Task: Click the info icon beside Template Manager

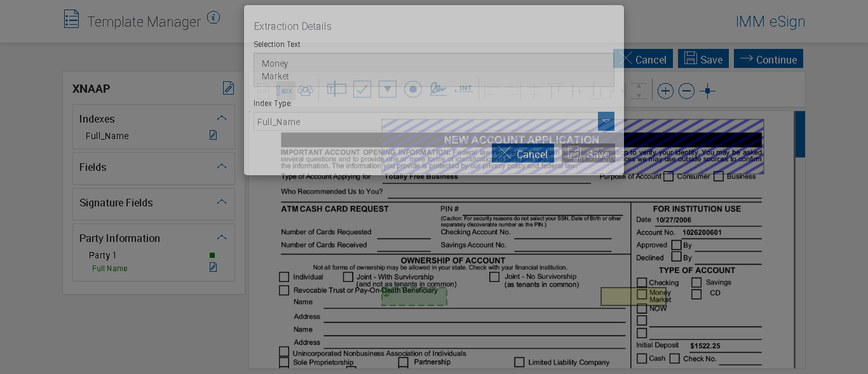Action: pyautogui.click(x=214, y=18)
